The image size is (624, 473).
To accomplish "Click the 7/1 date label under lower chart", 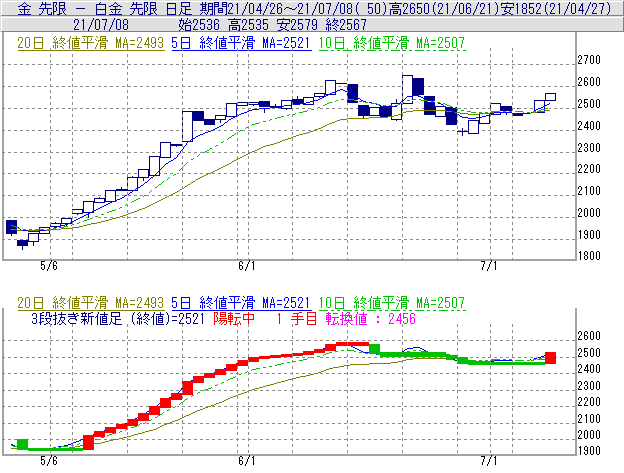I will 489,461.
